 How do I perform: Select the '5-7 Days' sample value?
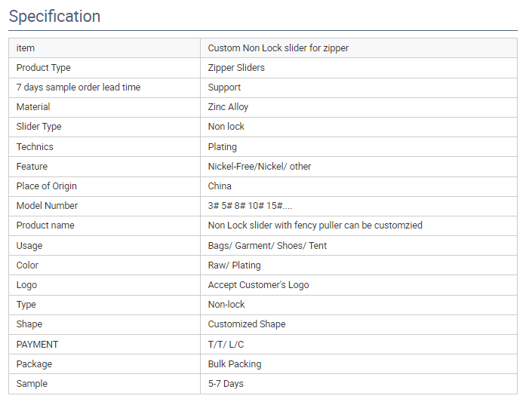point(226,384)
